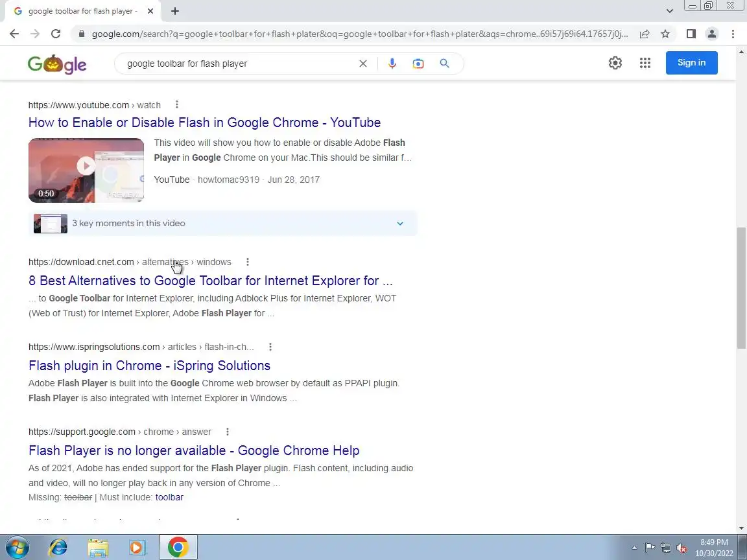747x560 pixels.
Task: Open Google quick settings gear
Action: click(x=615, y=63)
